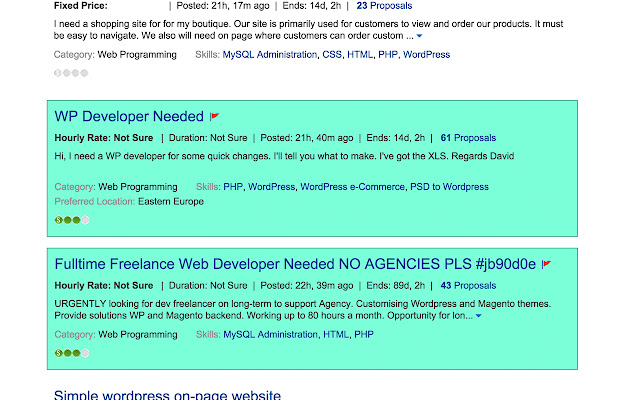
Task: Click 'Duration: Not Sure' in WP Developer job
Action: point(208,138)
